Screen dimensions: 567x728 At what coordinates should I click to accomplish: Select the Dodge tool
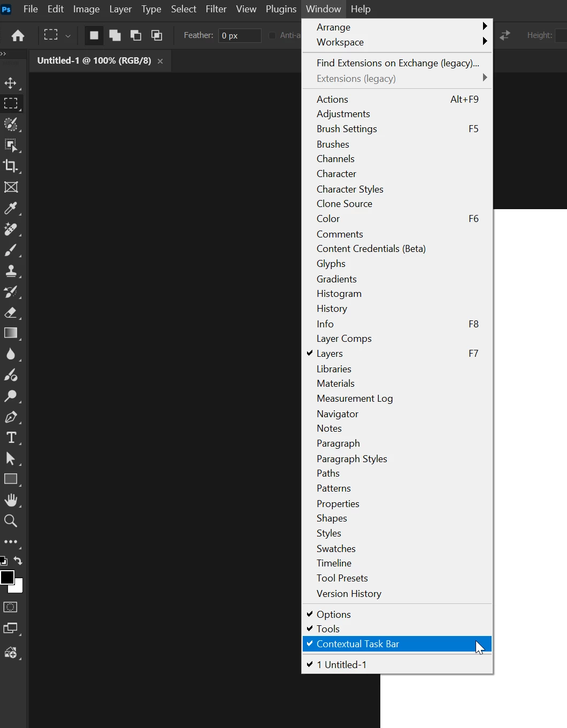click(11, 396)
